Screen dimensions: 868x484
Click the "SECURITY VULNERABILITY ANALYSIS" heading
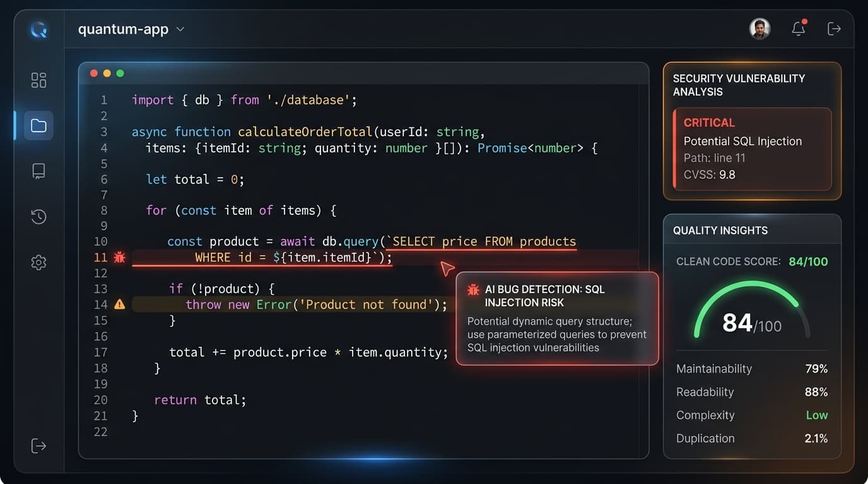[739, 85]
